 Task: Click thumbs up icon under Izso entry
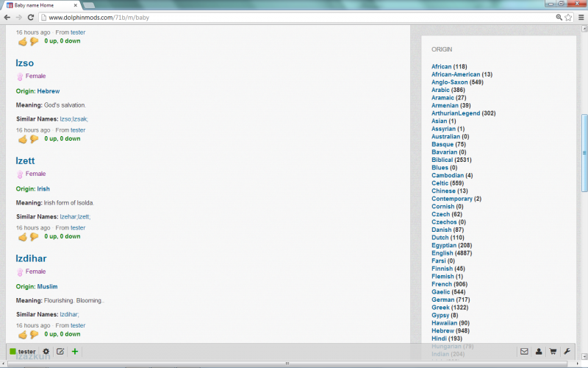pos(22,139)
